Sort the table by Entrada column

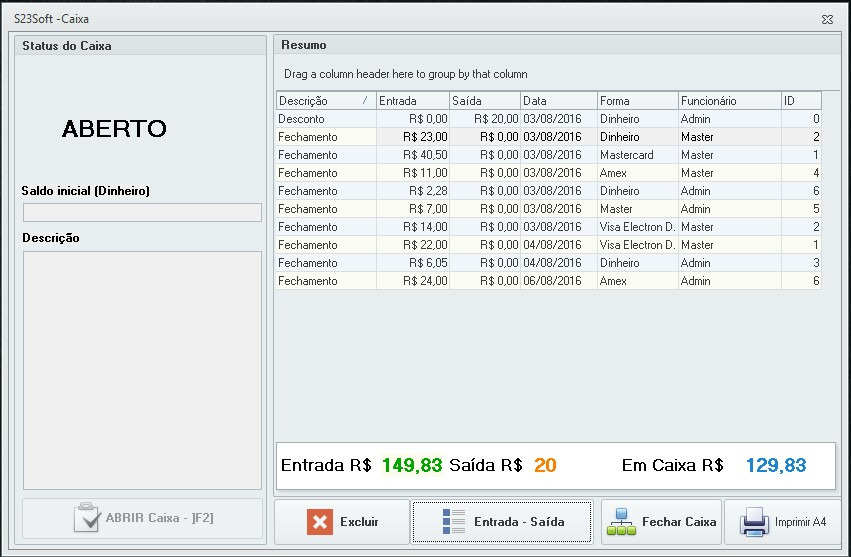pos(412,101)
